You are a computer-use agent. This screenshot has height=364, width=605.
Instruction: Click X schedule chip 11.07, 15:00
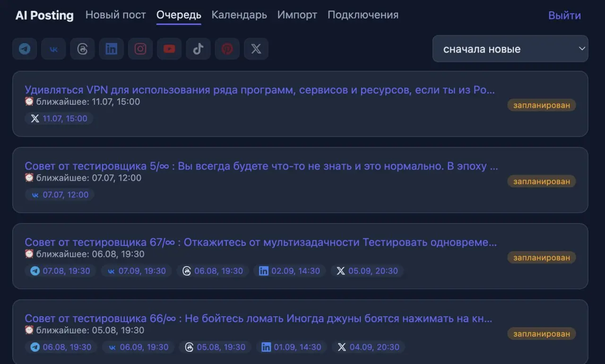59,119
